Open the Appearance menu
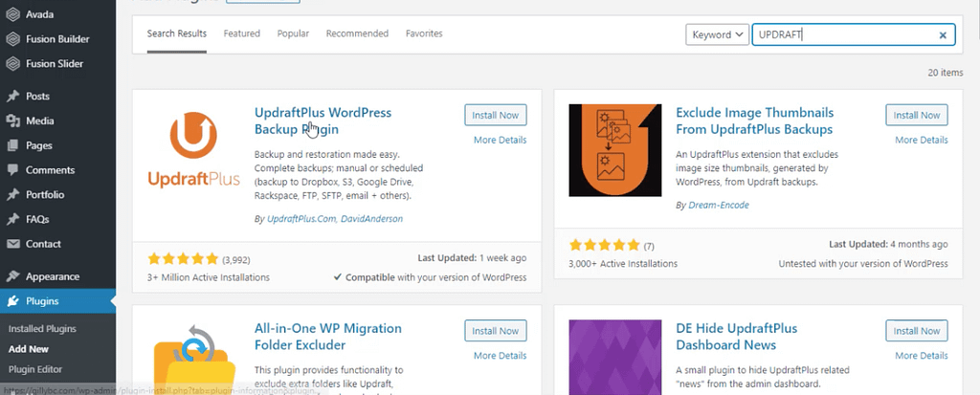 pyautogui.click(x=57, y=276)
